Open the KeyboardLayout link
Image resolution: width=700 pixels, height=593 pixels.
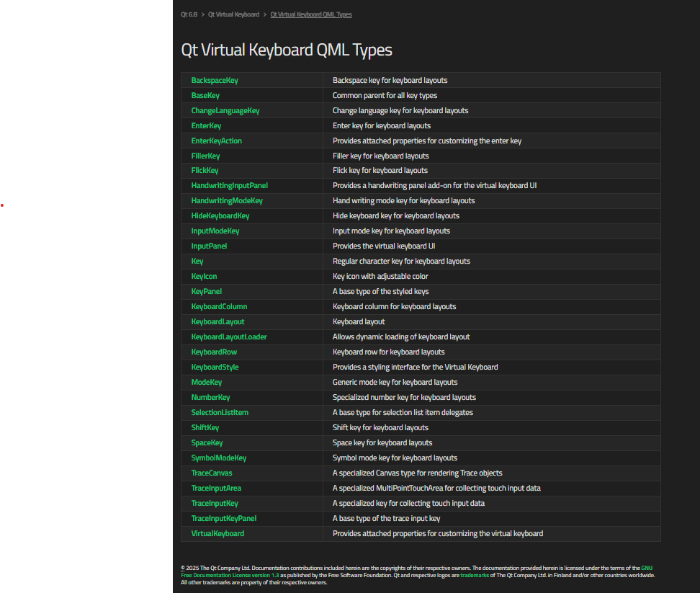pyautogui.click(x=218, y=322)
